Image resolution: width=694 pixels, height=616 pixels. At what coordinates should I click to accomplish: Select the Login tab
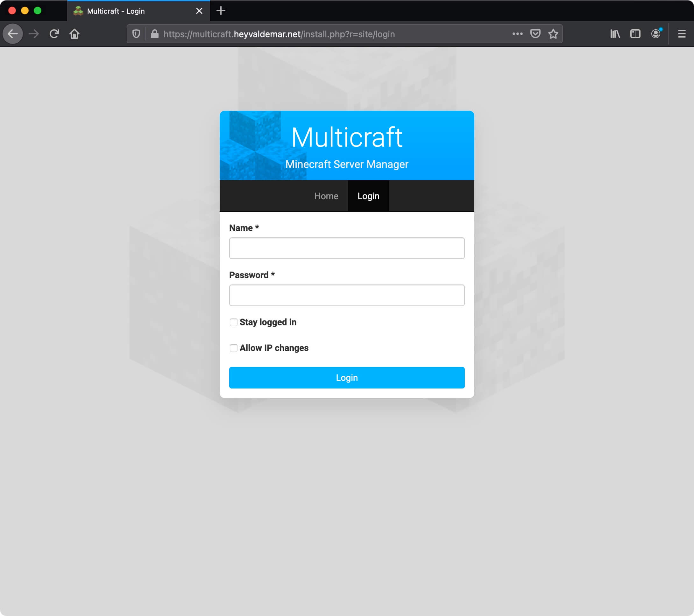[x=368, y=196]
